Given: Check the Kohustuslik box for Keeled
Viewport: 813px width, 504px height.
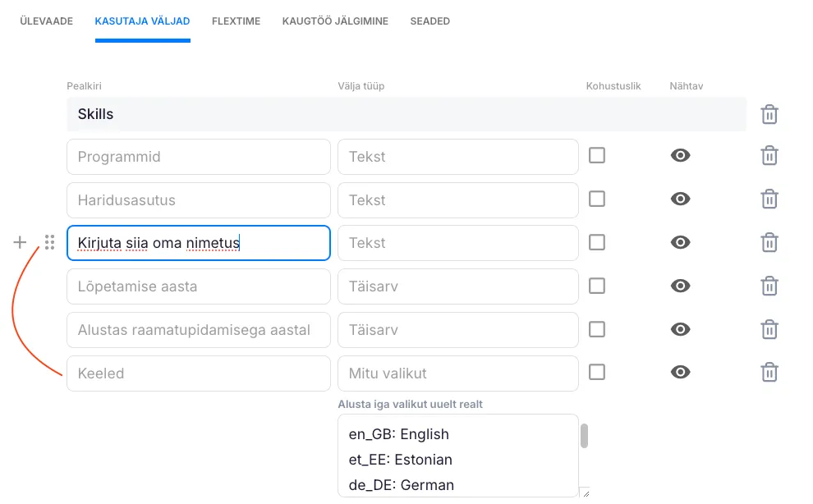Looking at the screenshot, I should [x=597, y=372].
